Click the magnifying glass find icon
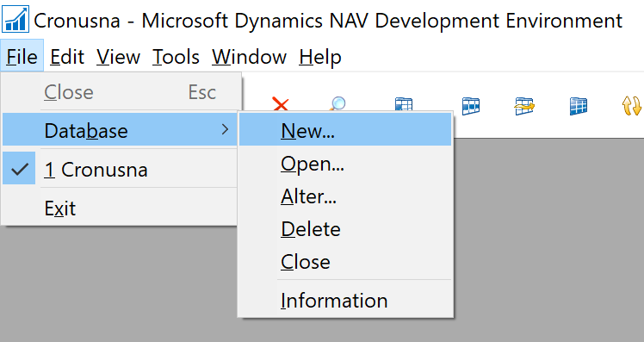This screenshot has width=644, height=342. click(337, 103)
